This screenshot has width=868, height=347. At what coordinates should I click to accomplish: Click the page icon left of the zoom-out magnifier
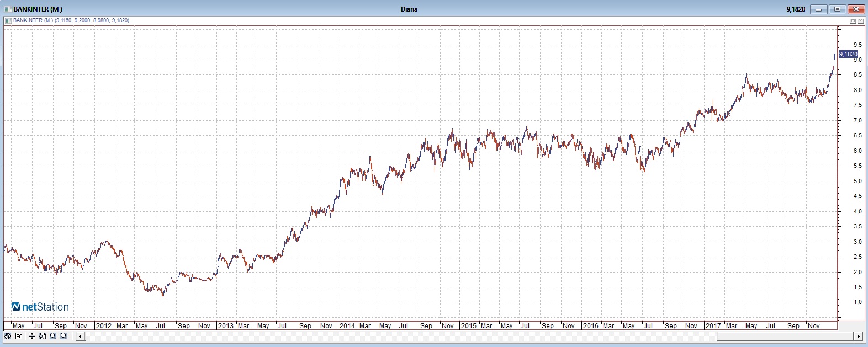[43, 336]
